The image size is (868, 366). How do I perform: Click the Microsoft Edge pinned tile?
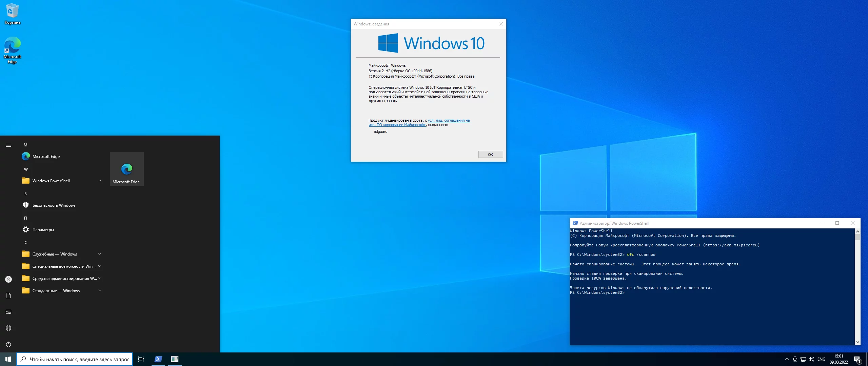coord(126,169)
